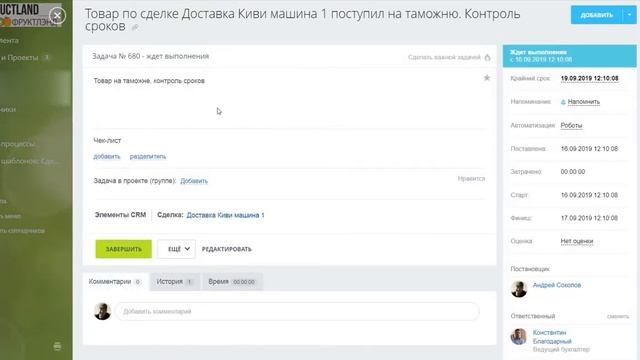Viewport: 640px width, 360px height.
Task: Expand the ЕЩЁ dropdown menu
Action: [176, 249]
